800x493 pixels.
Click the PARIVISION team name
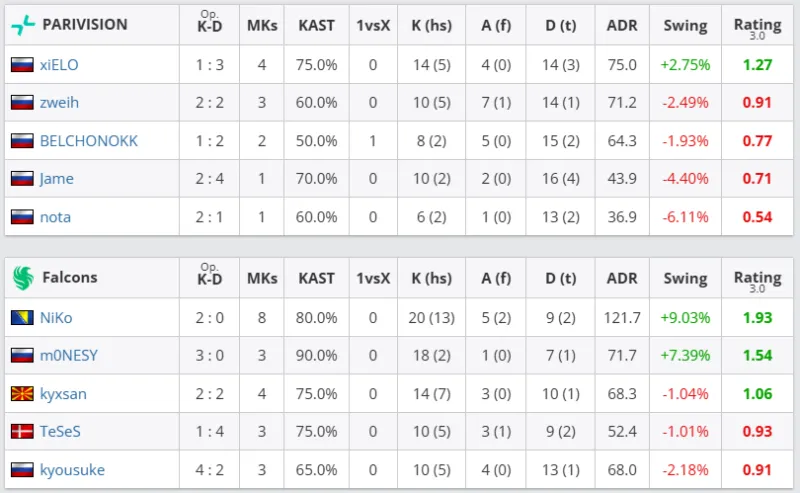coord(85,24)
